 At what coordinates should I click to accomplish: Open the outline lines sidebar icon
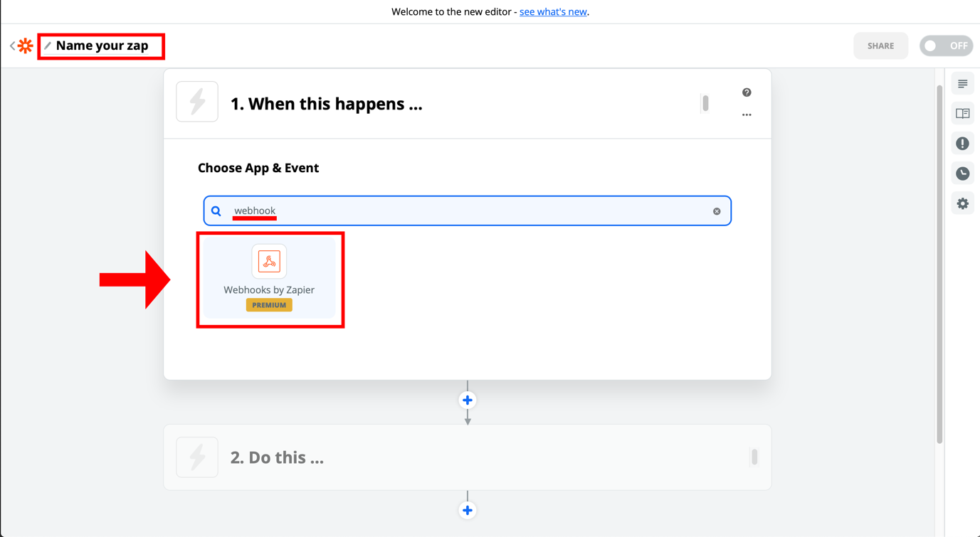pos(963,84)
